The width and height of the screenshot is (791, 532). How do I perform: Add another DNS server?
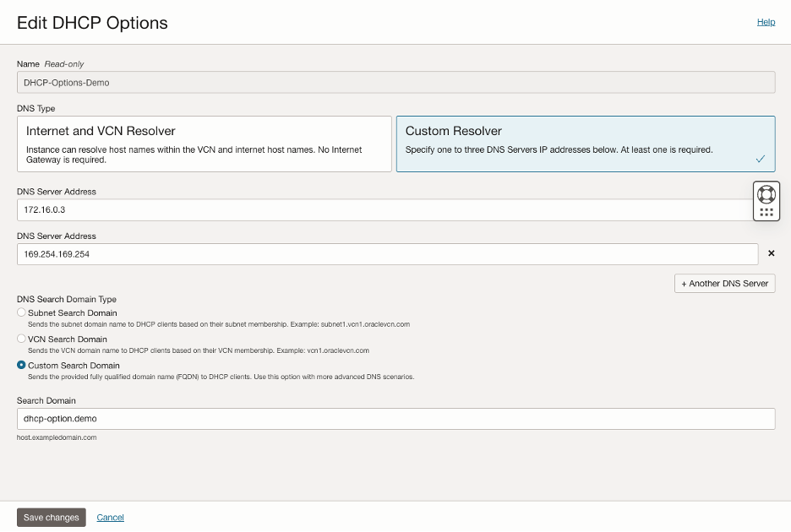(x=724, y=284)
